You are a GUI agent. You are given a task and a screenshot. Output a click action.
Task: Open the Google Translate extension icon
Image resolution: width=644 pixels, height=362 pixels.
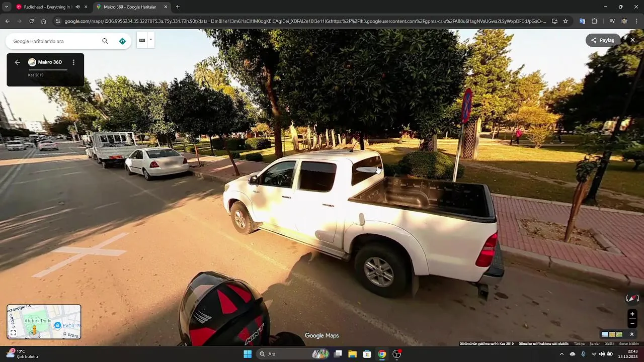coord(582,21)
